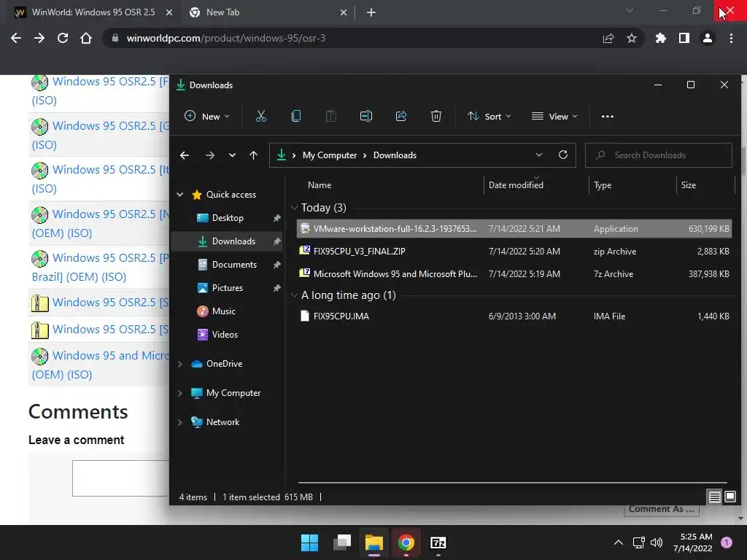Open the See more three-dots menu in Explorer
Screen dimensions: 747x560
(608, 116)
